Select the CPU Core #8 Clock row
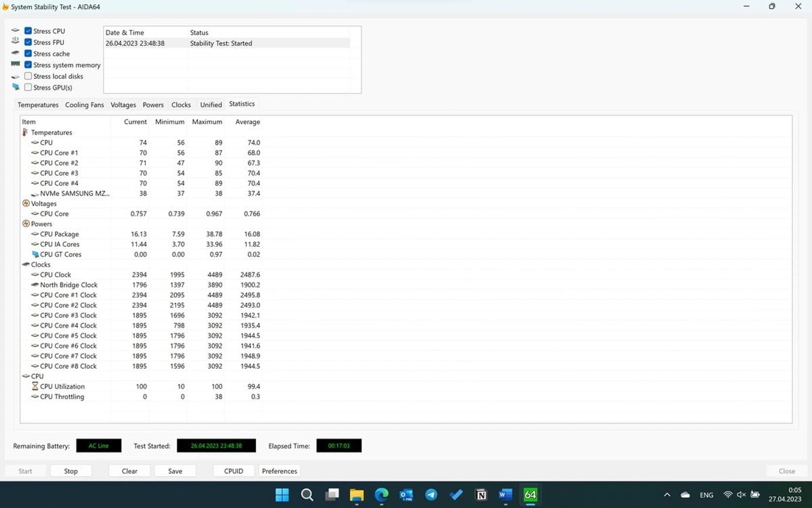The width and height of the screenshot is (812, 508). click(x=142, y=366)
